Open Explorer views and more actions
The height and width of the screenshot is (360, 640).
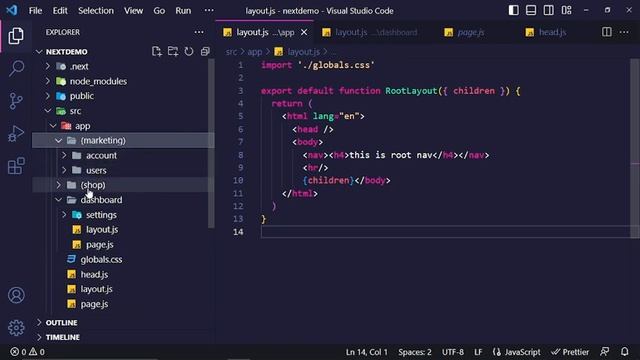(x=199, y=32)
